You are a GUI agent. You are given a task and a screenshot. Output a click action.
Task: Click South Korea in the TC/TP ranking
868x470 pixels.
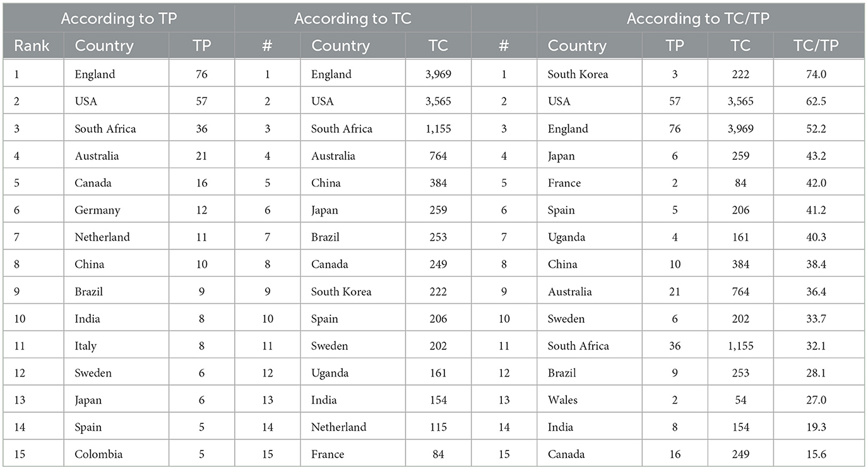click(578, 75)
